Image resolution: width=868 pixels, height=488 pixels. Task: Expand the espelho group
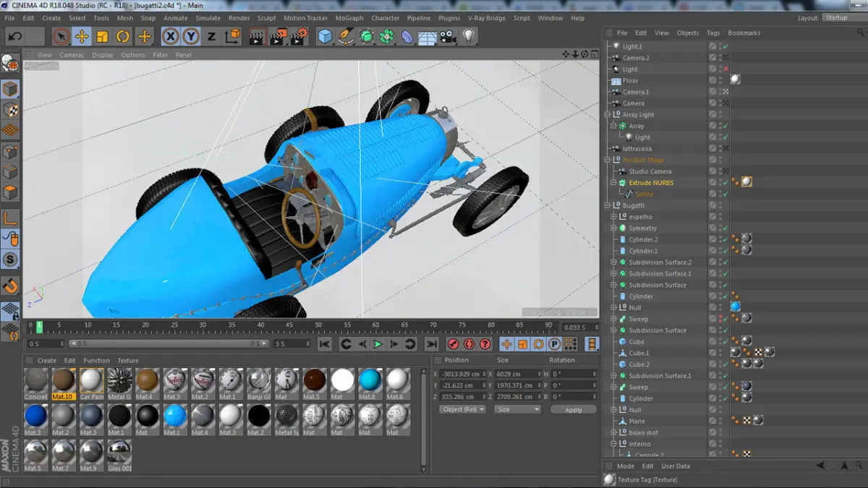(613, 217)
